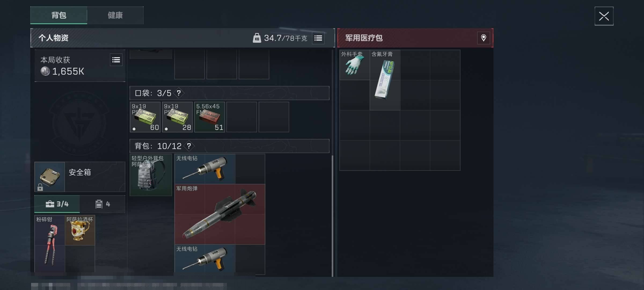This screenshot has width=644, height=290.
Task: Switch to the 背包 tab
Action: [59, 15]
